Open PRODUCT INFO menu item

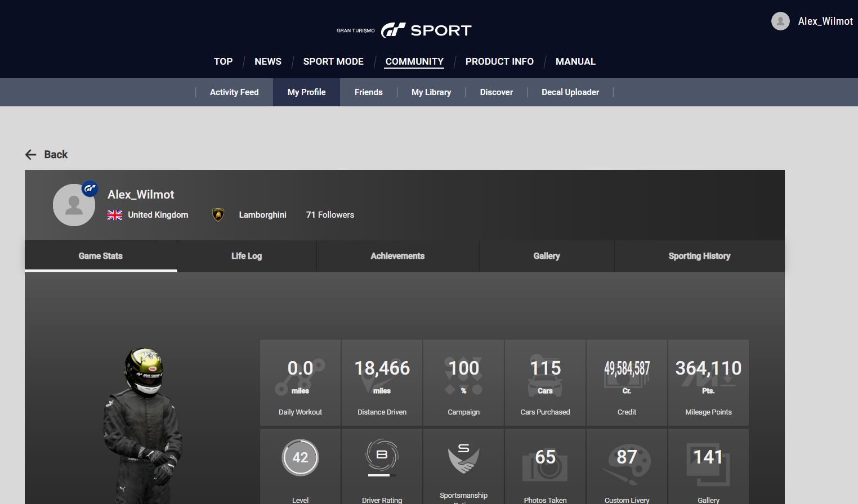click(x=499, y=61)
